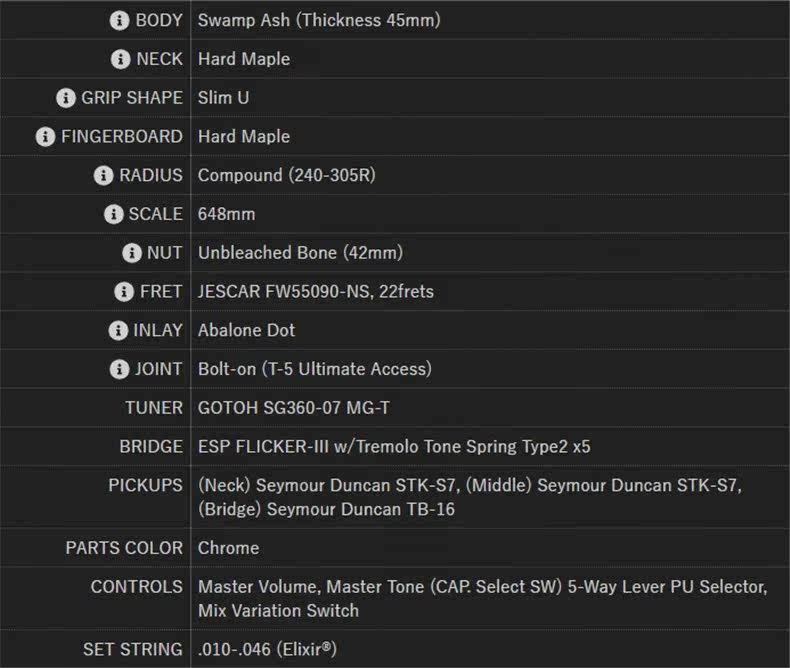Viewport: 790px width, 668px height.
Task: Open the SCALE info icon
Action: pyautogui.click(x=113, y=214)
